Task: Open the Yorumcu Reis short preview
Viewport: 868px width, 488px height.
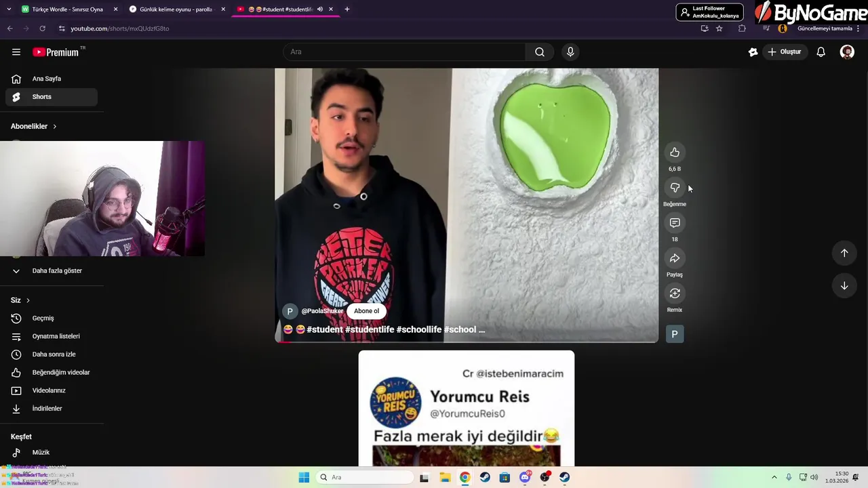Action: point(467,409)
